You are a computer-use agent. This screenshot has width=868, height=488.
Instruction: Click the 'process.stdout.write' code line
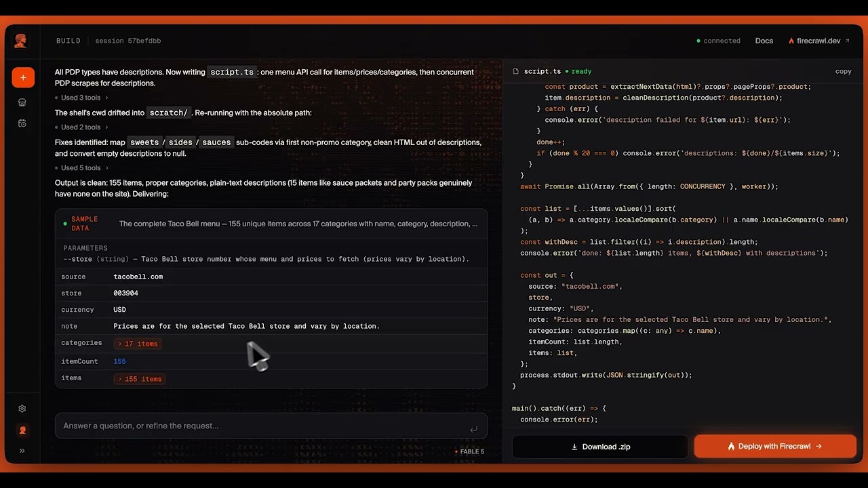(x=606, y=375)
